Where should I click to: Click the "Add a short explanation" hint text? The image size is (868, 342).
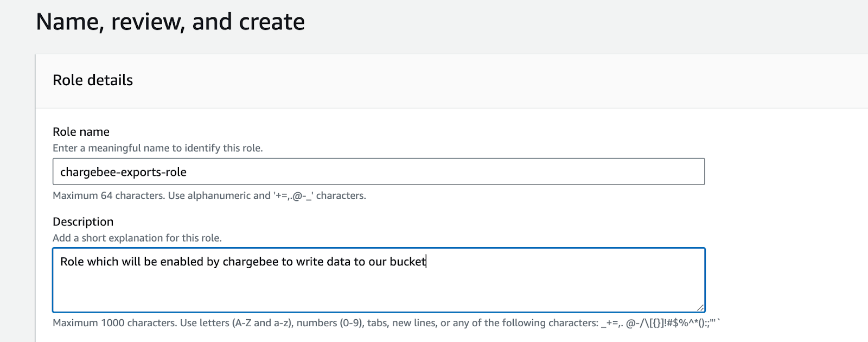pyautogui.click(x=137, y=238)
